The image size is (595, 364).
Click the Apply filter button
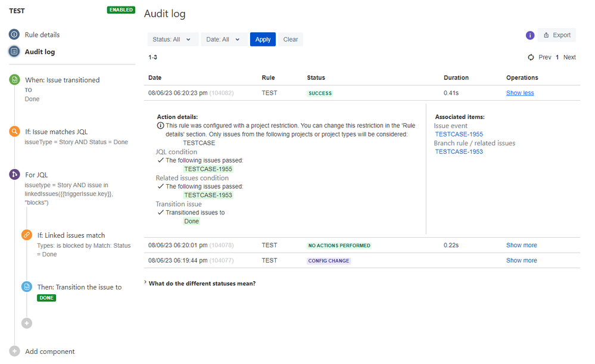click(x=263, y=39)
